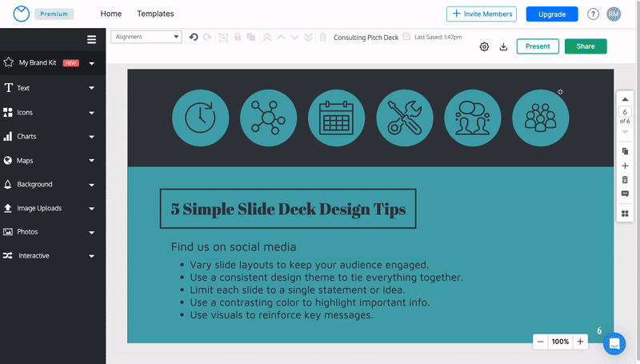Select the network nodes icon on slide
Image resolution: width=640 pixels, height=364 pixels.
click(269, 118)
